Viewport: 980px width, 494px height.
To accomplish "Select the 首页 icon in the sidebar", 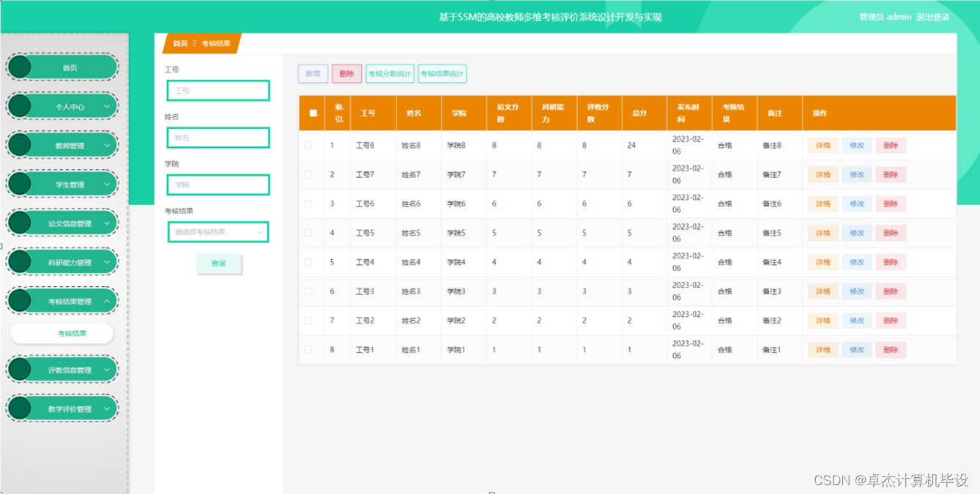I will click(21, 67).
